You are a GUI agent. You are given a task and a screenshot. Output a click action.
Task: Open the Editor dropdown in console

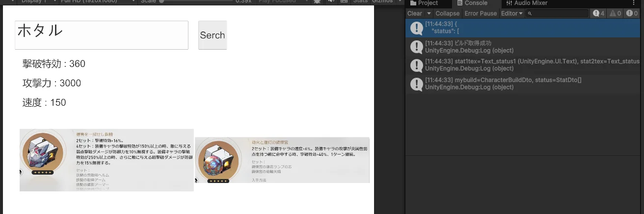[x=512, y=13]
